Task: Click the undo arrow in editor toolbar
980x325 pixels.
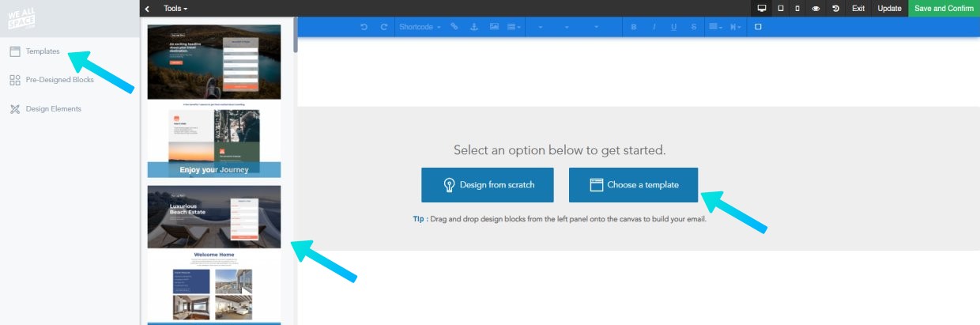Action: tap(364, 27)
